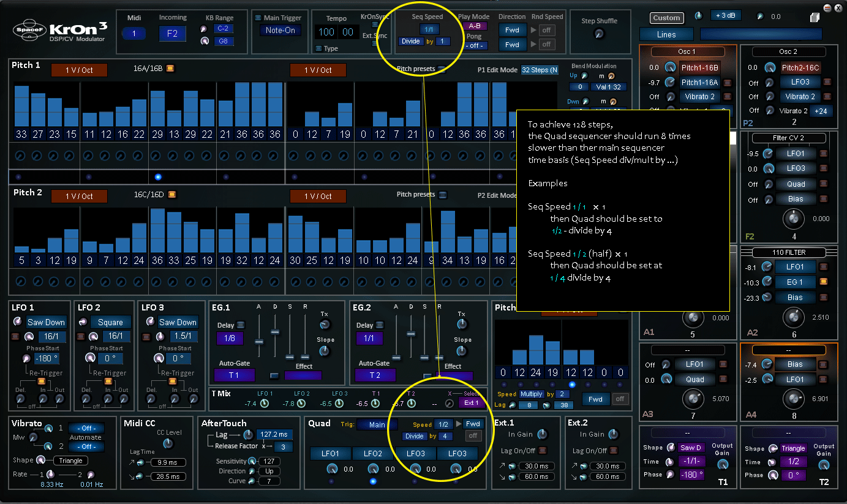Click the large knob in the A4 panel

[x=794, y=399]
